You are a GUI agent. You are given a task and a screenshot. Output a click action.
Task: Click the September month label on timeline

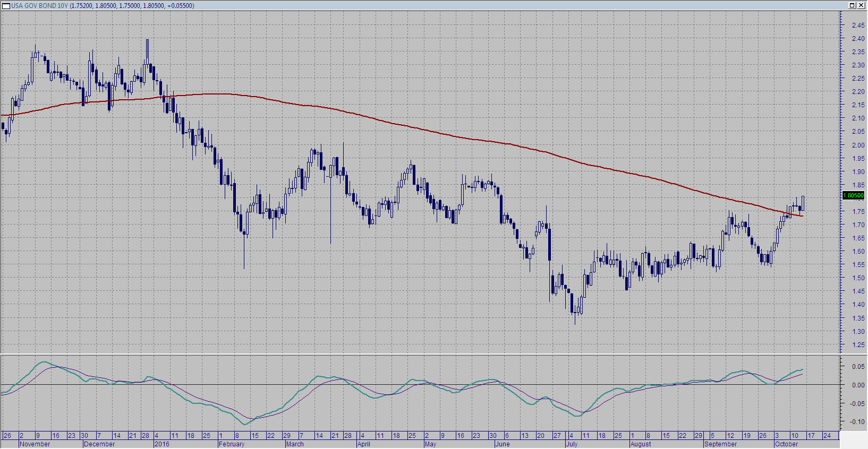click(721, 444)
